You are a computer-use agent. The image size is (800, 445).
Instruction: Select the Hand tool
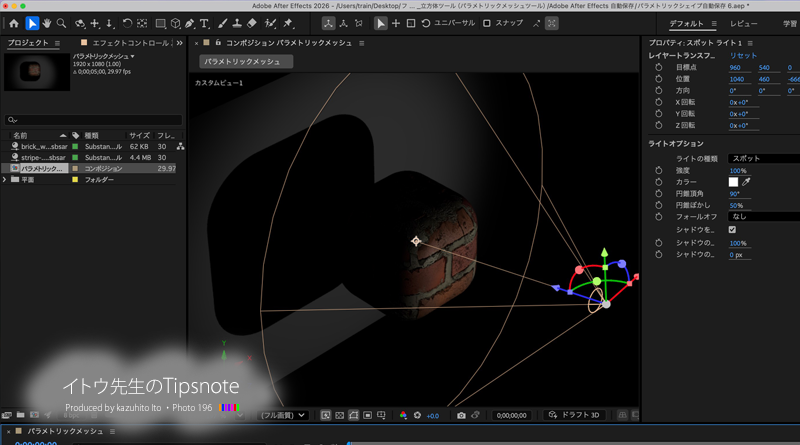click(x=47, y=22)
